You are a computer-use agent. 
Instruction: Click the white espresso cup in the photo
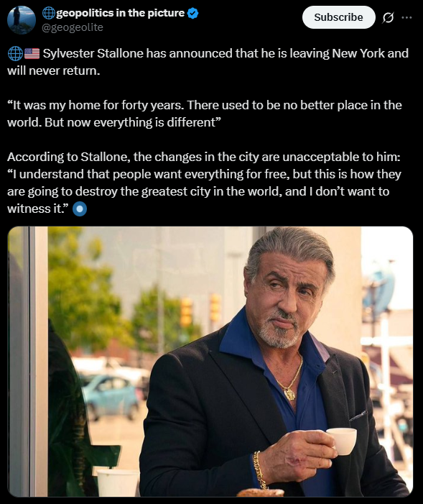pos(343,441)
